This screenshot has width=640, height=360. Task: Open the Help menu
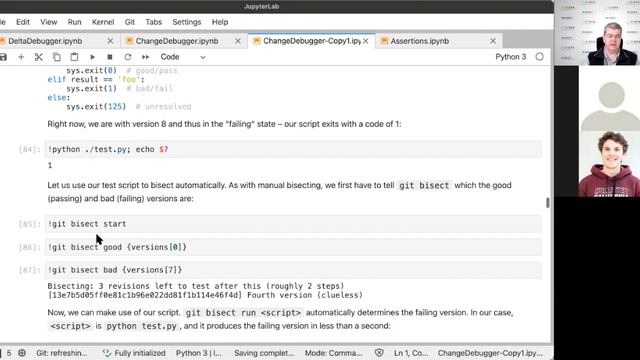point(220,22)
